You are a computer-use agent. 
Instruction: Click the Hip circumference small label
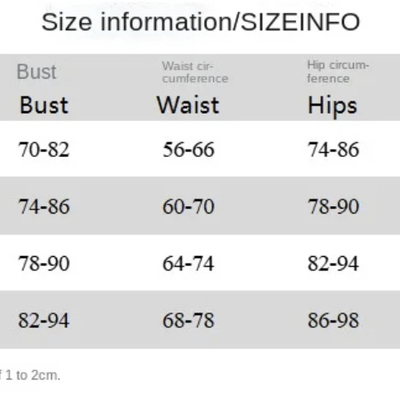click(x=338, y=72)
